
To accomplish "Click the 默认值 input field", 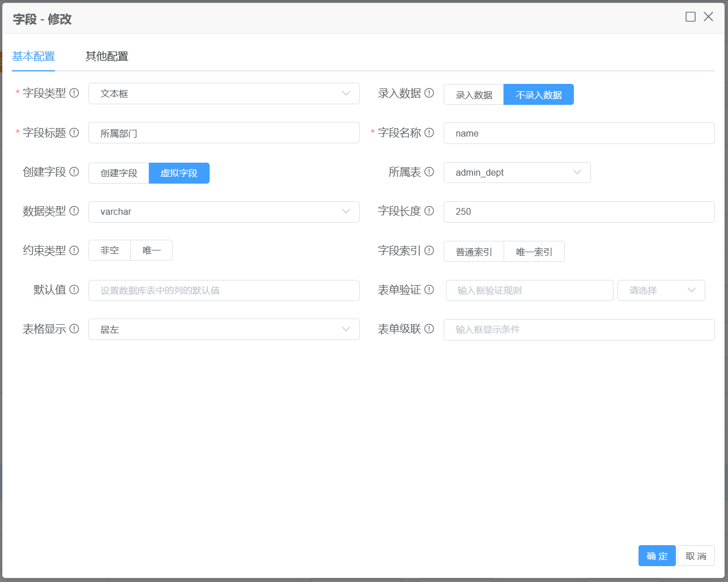I will (x=224, y=290).
